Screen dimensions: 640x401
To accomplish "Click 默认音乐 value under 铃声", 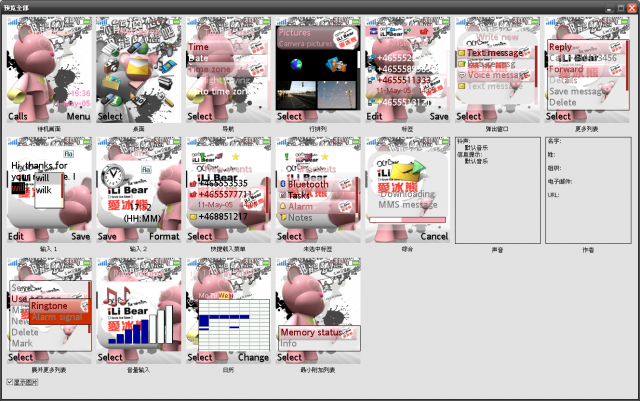I will (x=476, y=148).
